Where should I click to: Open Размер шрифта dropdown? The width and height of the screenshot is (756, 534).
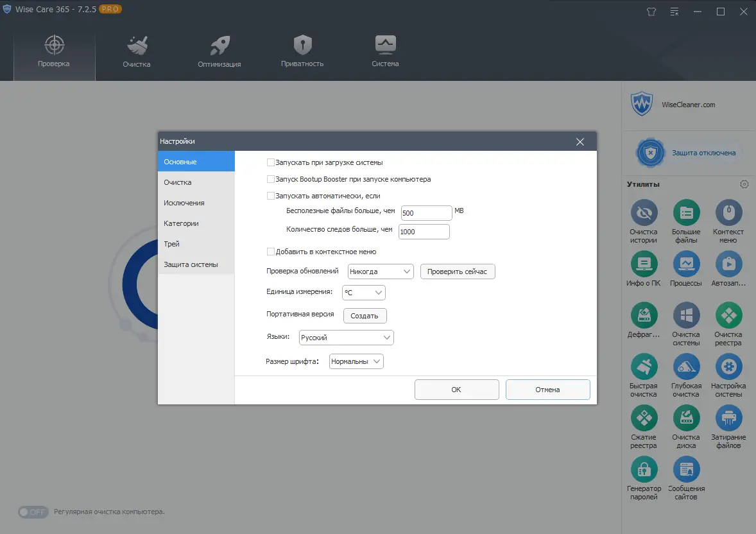point(356,361)
